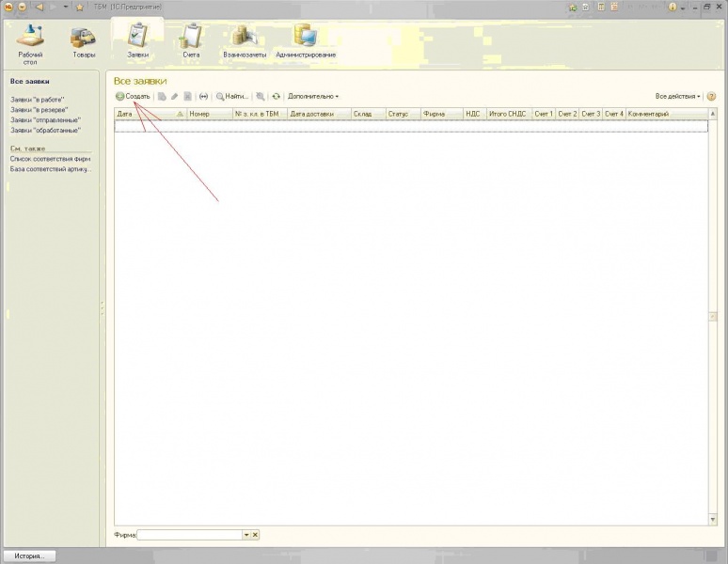Screen dimensions: 728x564
Task: Click the cancel search toolbar icon
Action: [261, 97]
